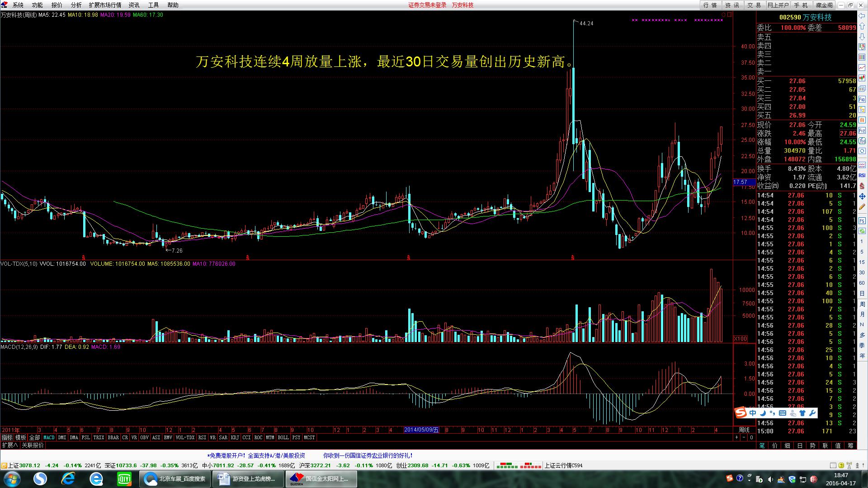Screen dimensions: 868x488
Task: Click the red S dollar icon in sidebar
Action: (862, 186)
